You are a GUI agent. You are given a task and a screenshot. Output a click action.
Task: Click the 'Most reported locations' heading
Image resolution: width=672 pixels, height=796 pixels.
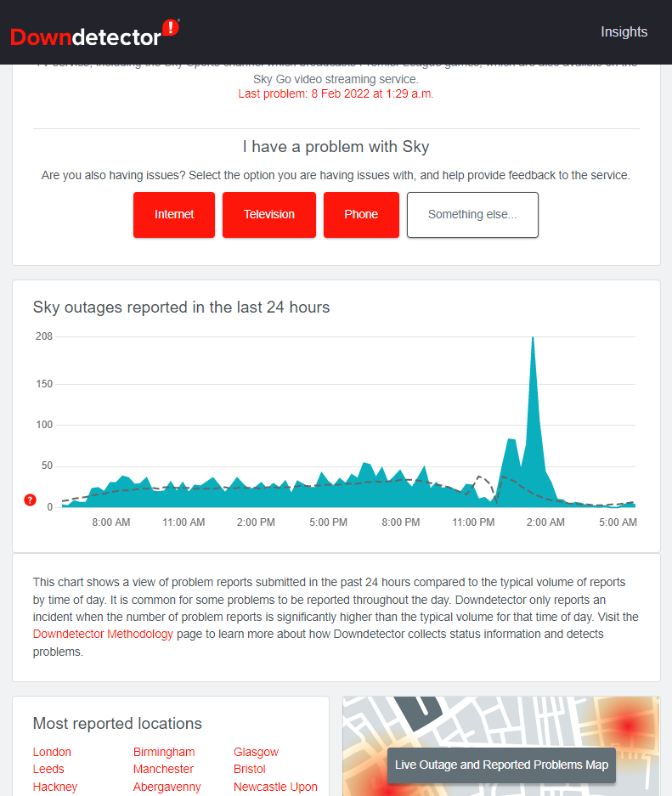pyautogui.click(x=117, y=724)
